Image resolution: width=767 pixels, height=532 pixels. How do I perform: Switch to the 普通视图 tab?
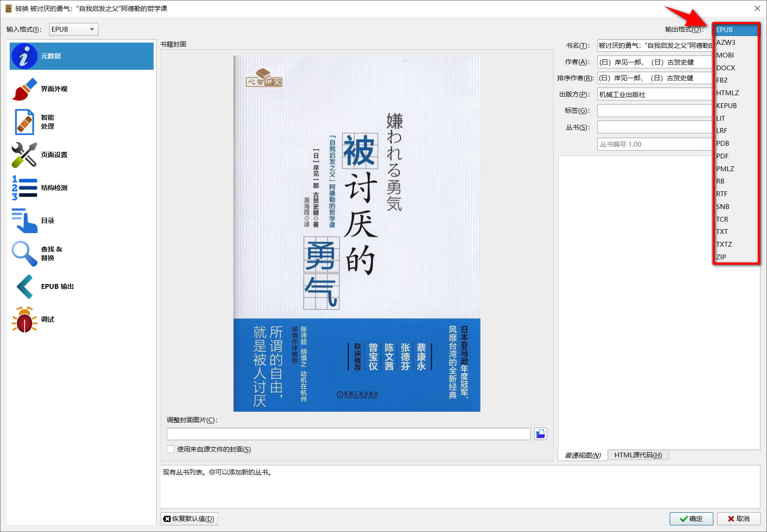(x=582, y=455)
